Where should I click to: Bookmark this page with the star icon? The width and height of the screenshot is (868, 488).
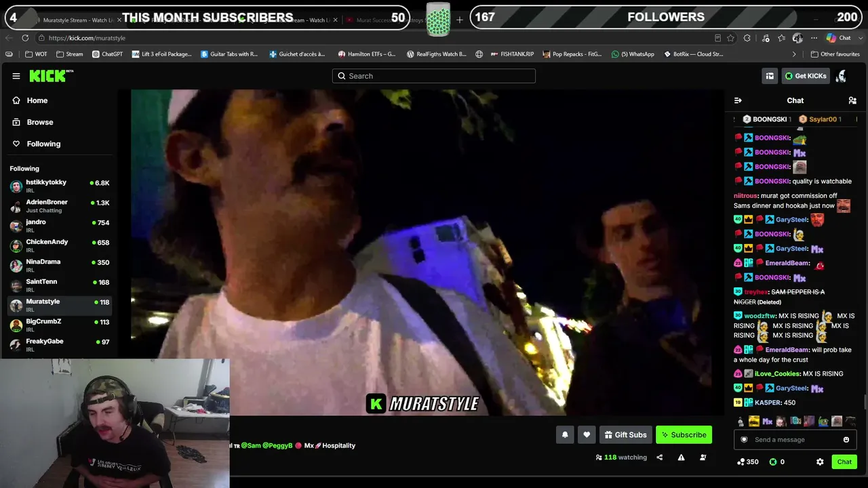(x=730, y=38)
